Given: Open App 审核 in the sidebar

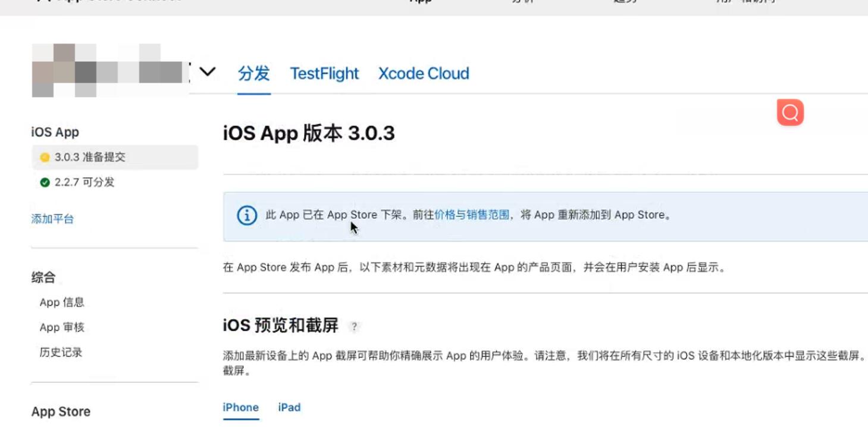Looking at the screenshot, I should 62,327.
